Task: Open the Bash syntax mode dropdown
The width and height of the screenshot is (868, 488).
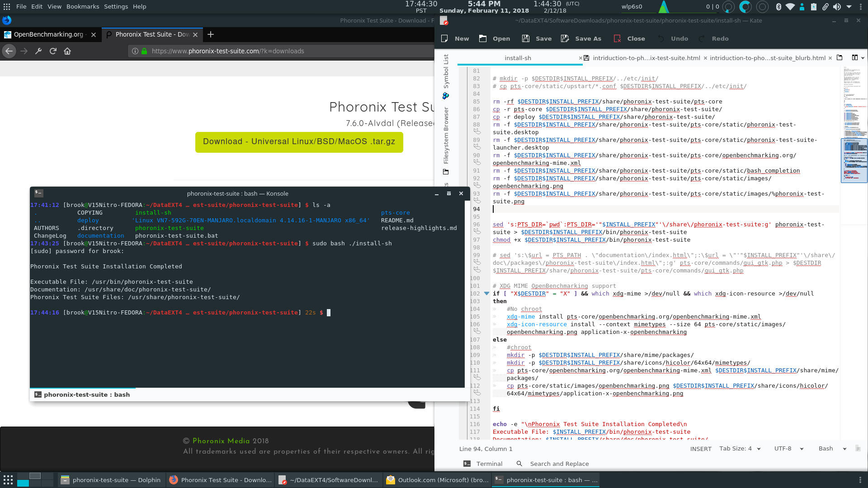Action: point(832,449)
